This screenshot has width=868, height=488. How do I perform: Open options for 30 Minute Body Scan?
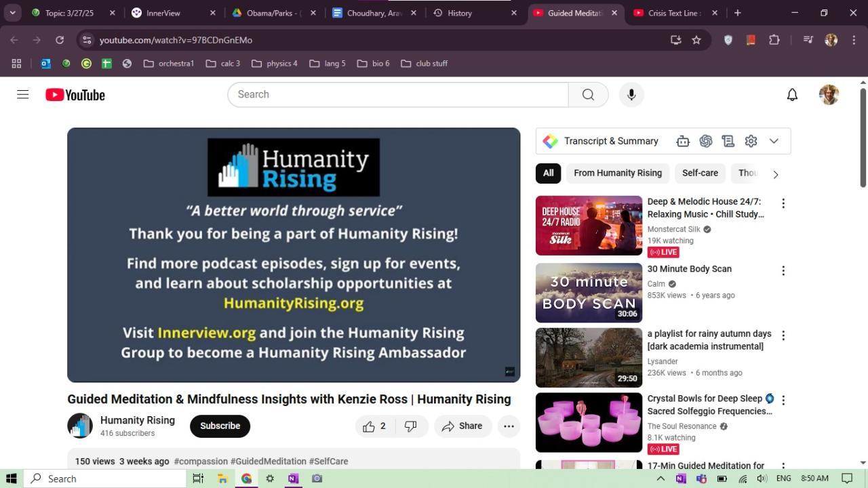pos(783,270)
